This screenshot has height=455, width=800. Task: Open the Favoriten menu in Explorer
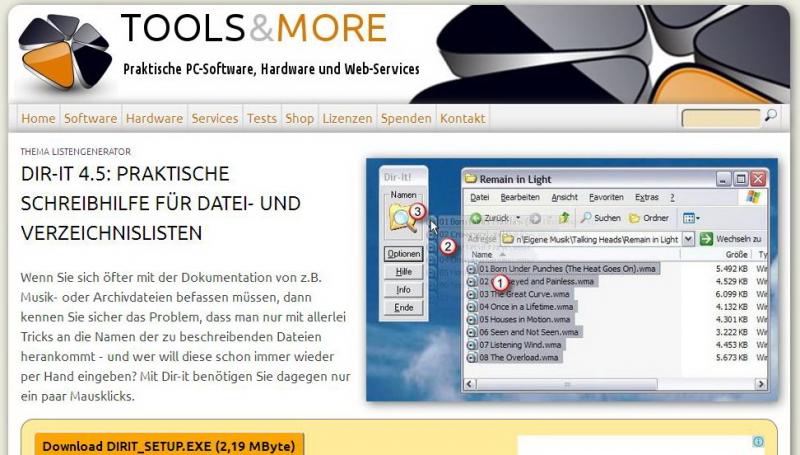point(606,197)
